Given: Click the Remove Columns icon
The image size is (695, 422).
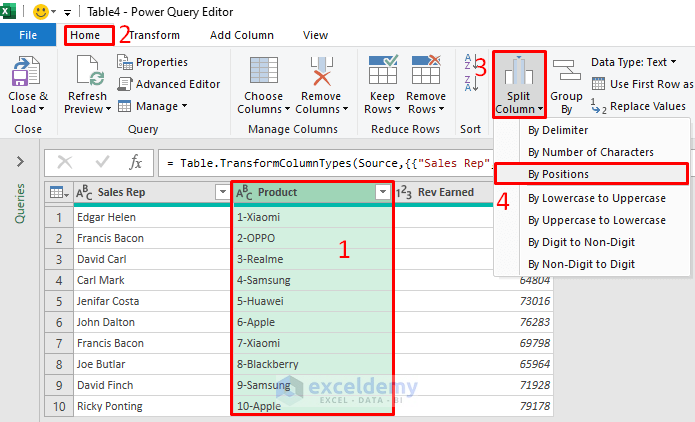Looking at the screenshot, I should pos(322,71).
